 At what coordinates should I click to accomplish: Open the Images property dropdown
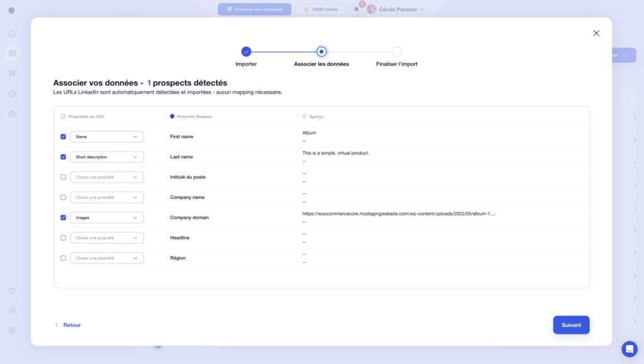click(107, 217)
